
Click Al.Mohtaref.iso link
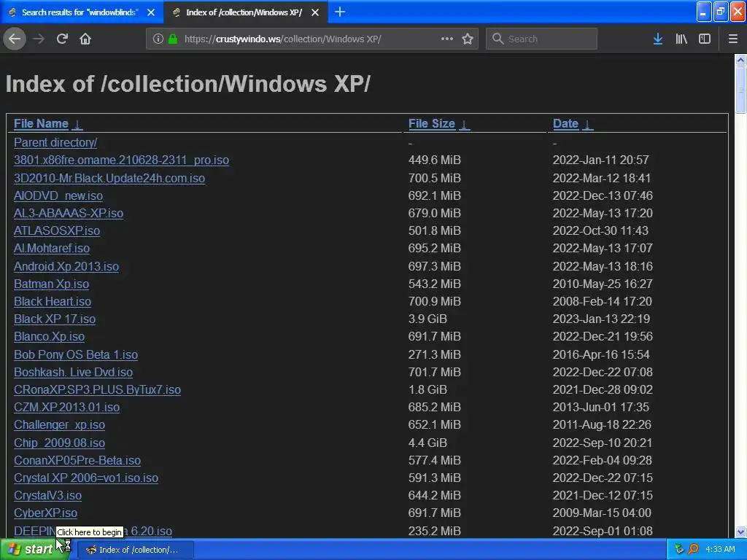[x=52, y=249]
